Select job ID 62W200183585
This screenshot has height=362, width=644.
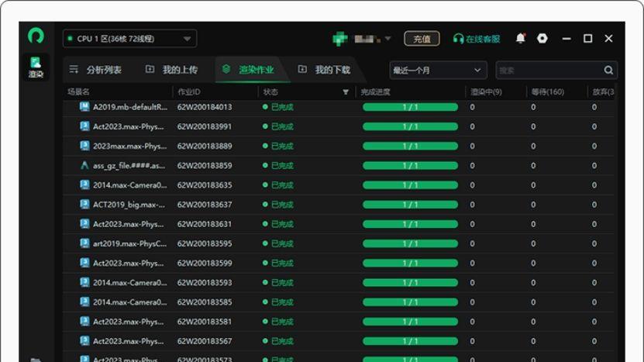205,302
